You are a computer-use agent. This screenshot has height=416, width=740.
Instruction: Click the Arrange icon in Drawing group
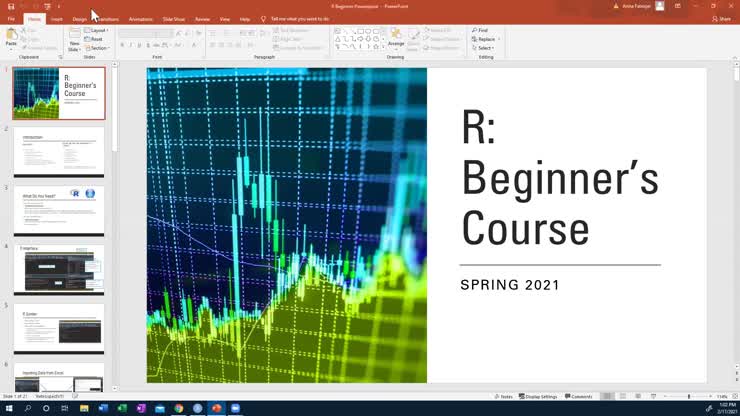pos(396,34)
